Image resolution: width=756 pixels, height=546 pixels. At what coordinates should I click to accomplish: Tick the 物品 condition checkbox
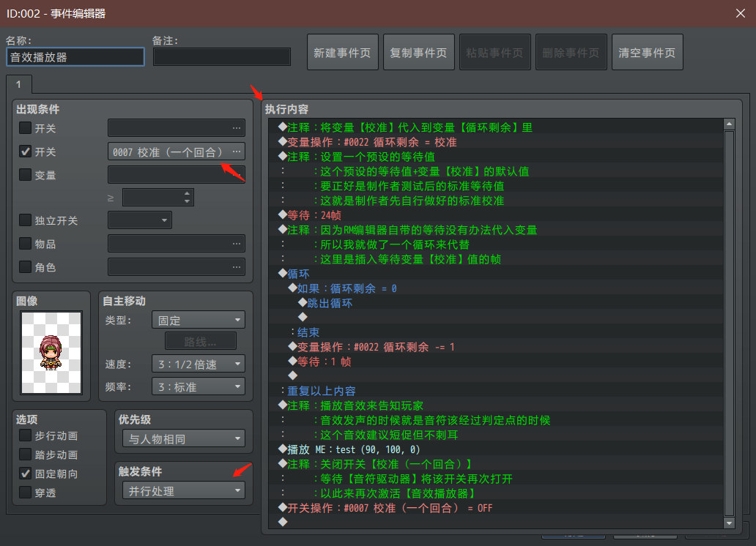[x=25, y=244]
